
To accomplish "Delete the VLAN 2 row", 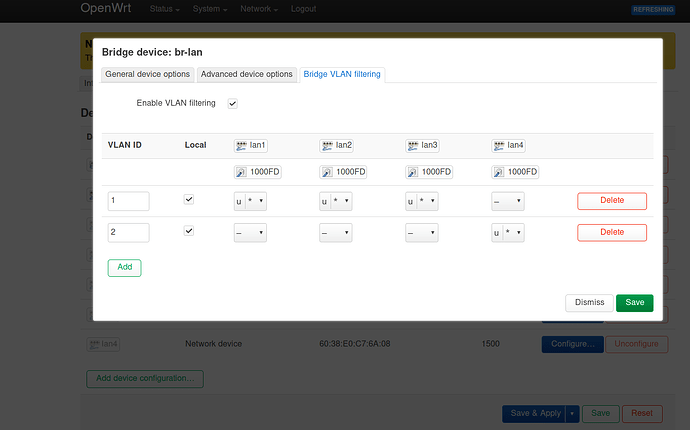I will pos(612,233).
